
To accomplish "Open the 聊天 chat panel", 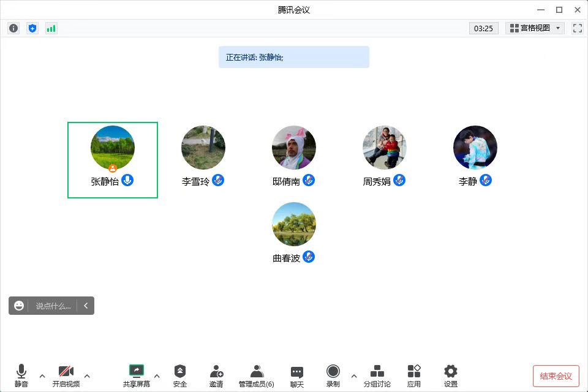I will coord(297,375).
